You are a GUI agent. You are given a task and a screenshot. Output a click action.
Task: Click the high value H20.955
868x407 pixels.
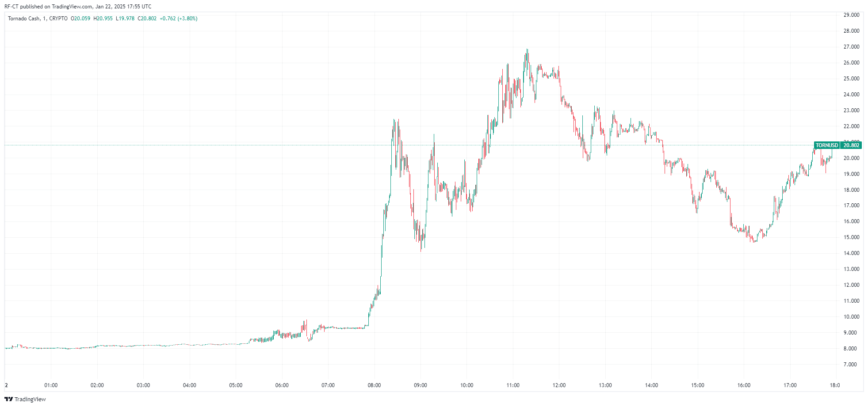(x=103, y=19)
